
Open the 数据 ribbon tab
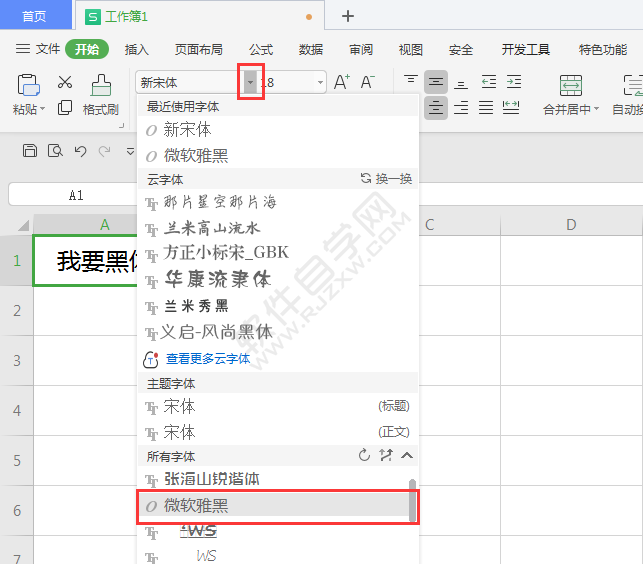coord(311,50)
